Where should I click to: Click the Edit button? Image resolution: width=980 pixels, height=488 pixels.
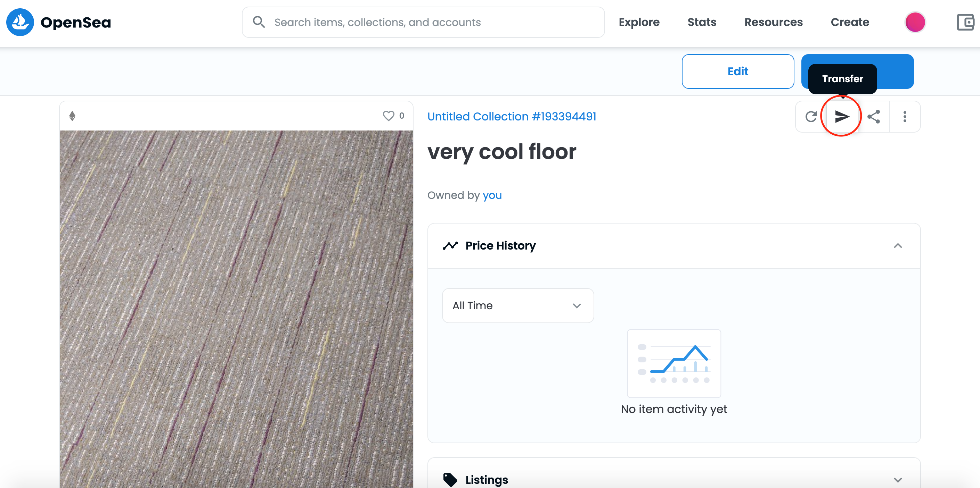click(x=737, y=71)
